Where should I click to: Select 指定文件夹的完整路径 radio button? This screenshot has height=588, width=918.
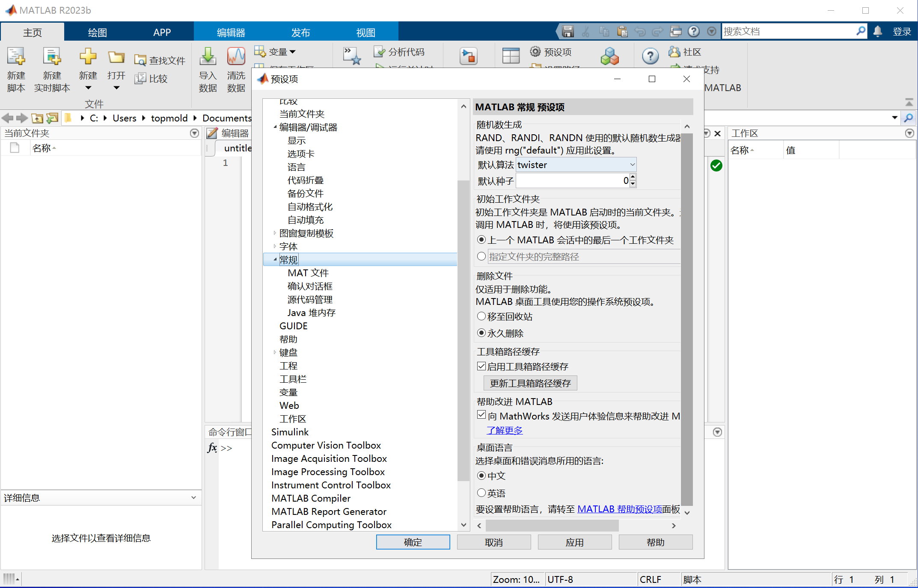pyautogui.click(x=481, y=256)
